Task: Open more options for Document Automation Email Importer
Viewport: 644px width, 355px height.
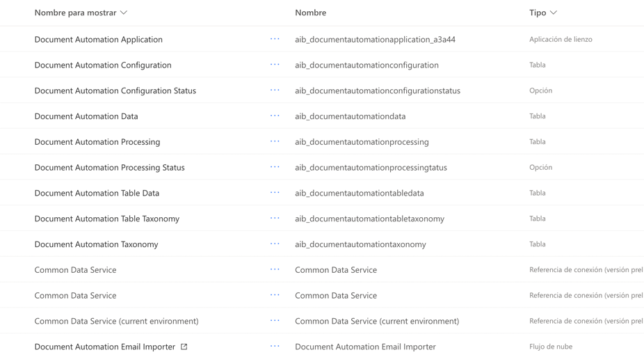Action: [275, 347]
